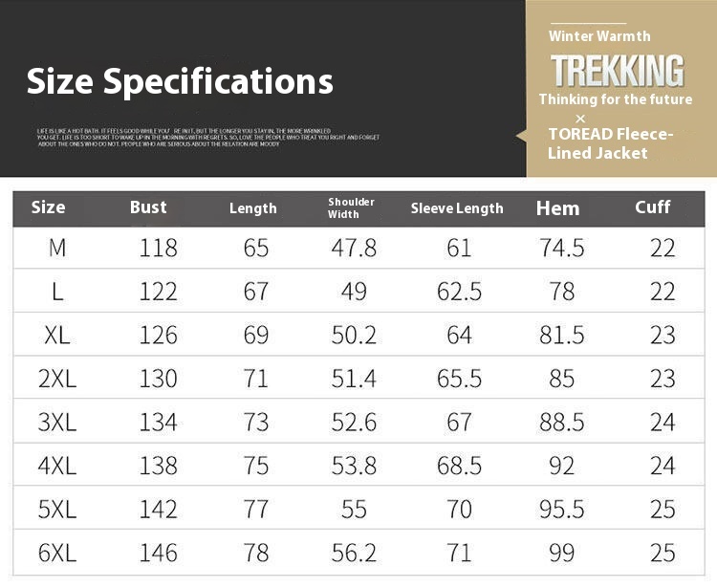Click the bust value 118

click(159, 249)
